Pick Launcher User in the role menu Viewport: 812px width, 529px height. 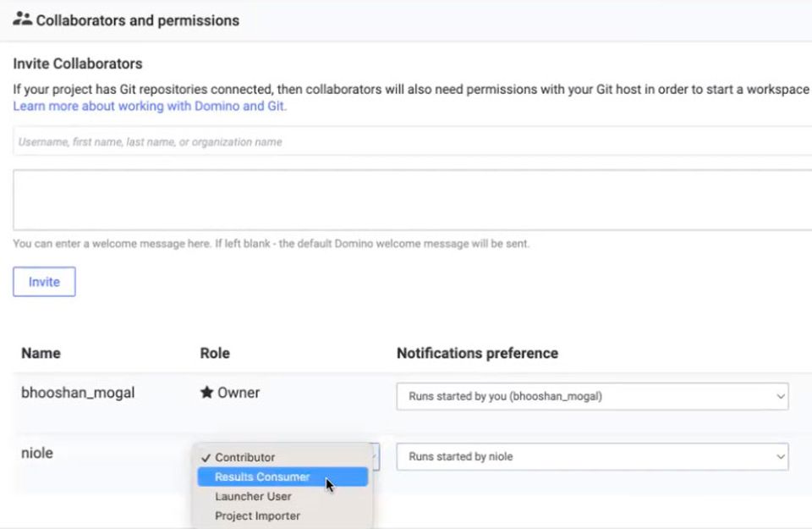pyautogui.click(x=253, y=496)
